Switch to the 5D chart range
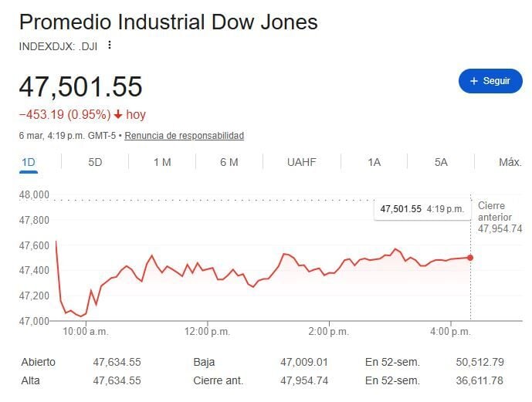Image resolution: width=532 pixels, height=402 pixels. tap(95, 162)
